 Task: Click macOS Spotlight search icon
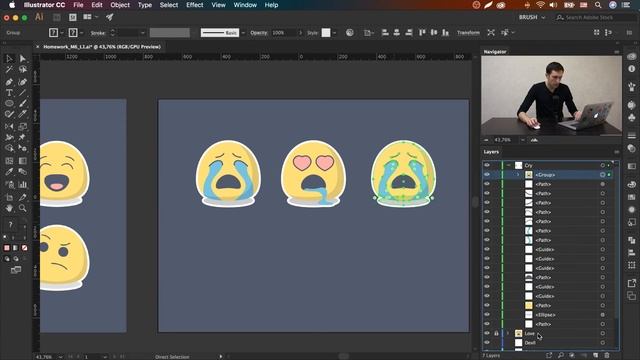[x=598, y=5]
